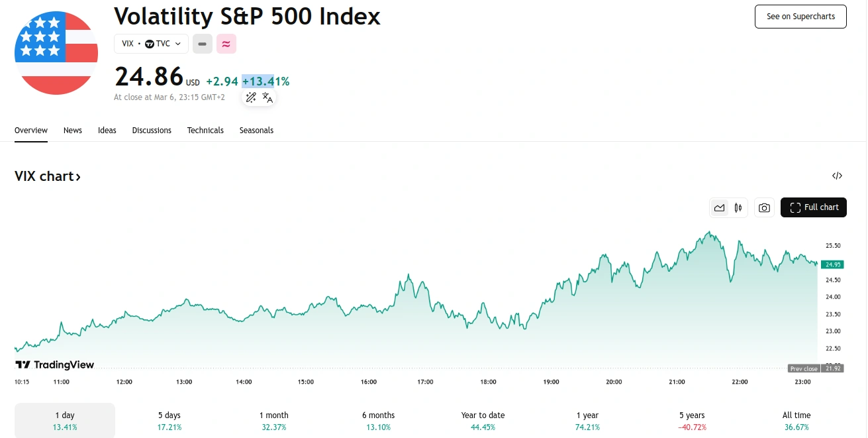The height and width of the screenshot is (438, 868).
Task: Click the translate icon near price
Action: click(267, 98)
